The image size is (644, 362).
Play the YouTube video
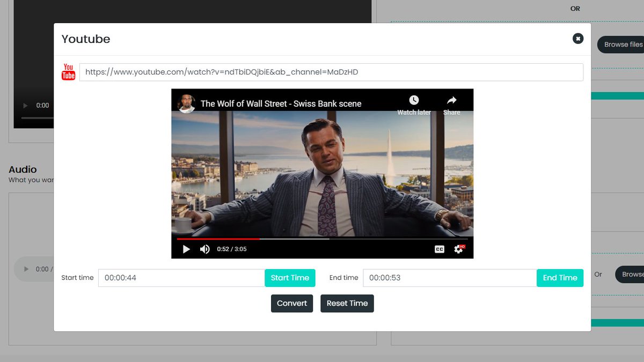[x=186, y=249]
